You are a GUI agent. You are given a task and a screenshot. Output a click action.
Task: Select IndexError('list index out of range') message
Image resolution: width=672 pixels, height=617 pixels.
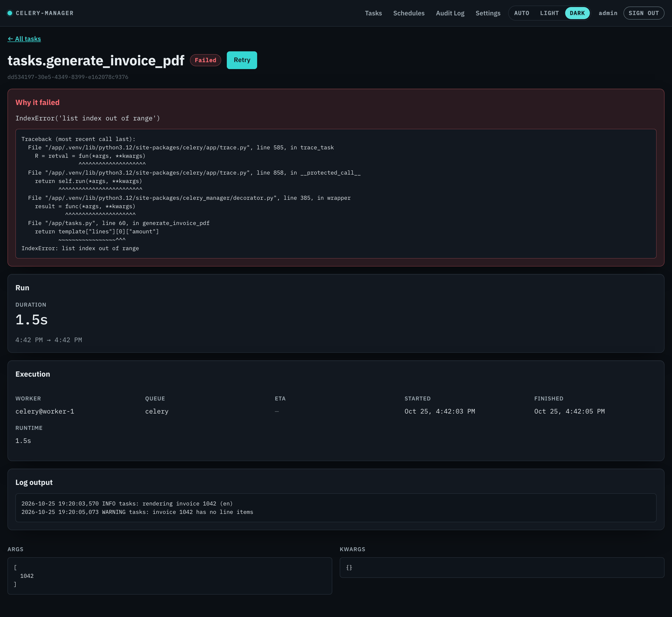click(x=87, y=118)
